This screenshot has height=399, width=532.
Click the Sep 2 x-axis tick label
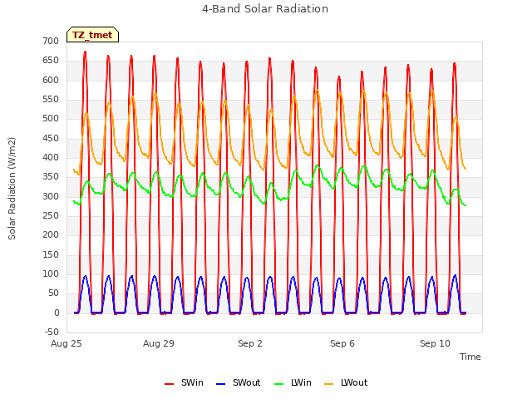(250, 343)
